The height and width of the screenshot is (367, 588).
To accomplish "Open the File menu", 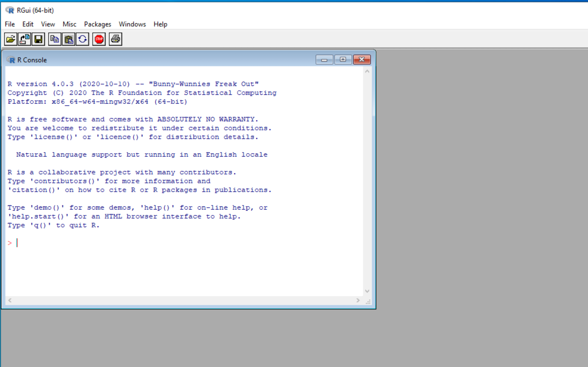I will coord(10,24).
